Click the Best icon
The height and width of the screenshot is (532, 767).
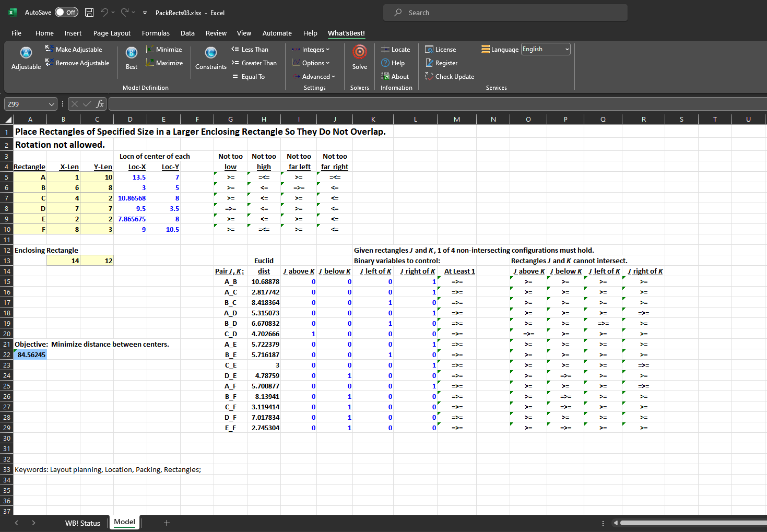click(132, 53)
